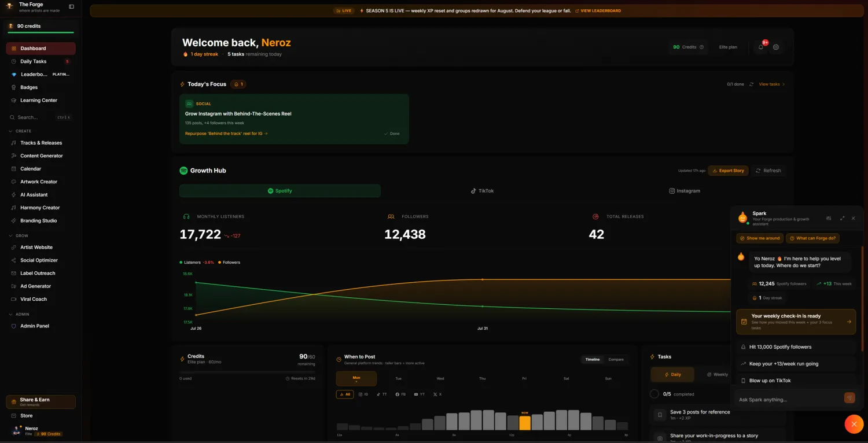This screenshot has height=443, width=868.
Task: Select the All platforms filter
Action: coord(345,394)
